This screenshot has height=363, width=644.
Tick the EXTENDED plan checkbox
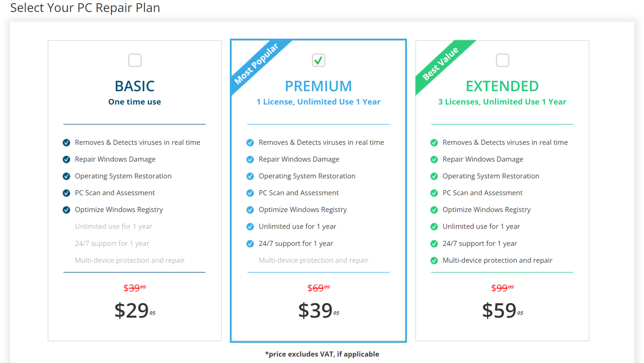[x=502, y=60]
